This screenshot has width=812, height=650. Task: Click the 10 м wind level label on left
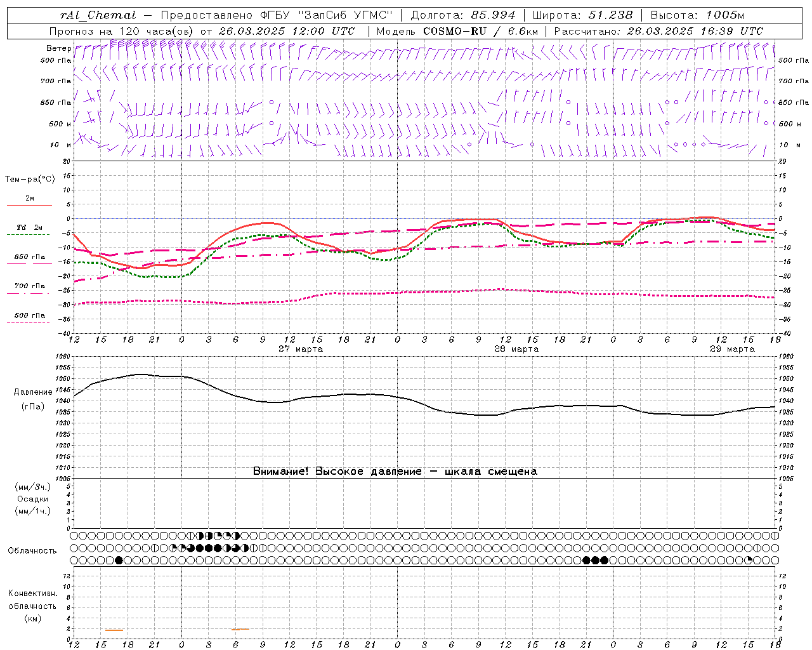pos(61,145)
